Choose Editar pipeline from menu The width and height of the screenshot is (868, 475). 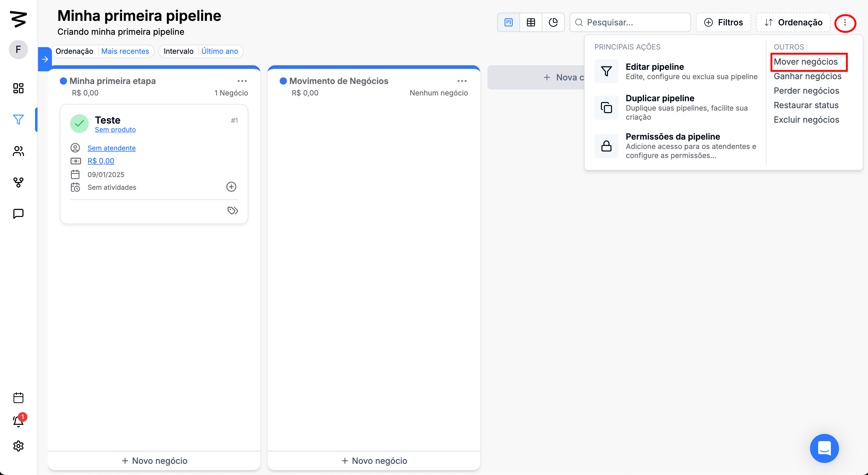point(655,67)
